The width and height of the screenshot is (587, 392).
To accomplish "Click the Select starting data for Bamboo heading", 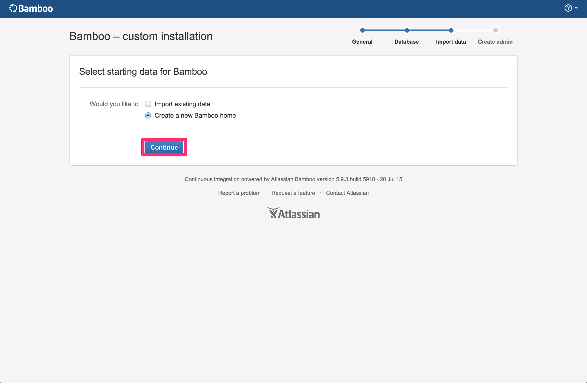I will tap(143, 72).
